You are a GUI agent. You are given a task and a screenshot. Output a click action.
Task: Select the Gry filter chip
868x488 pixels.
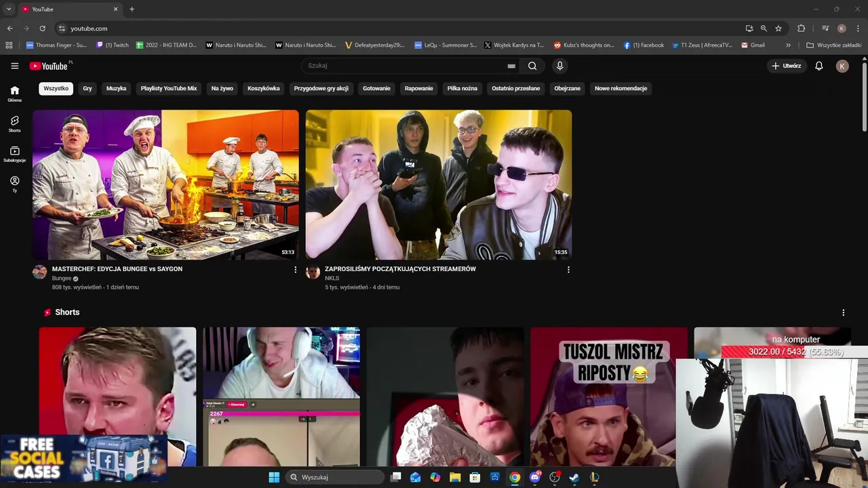click(87, 88)
